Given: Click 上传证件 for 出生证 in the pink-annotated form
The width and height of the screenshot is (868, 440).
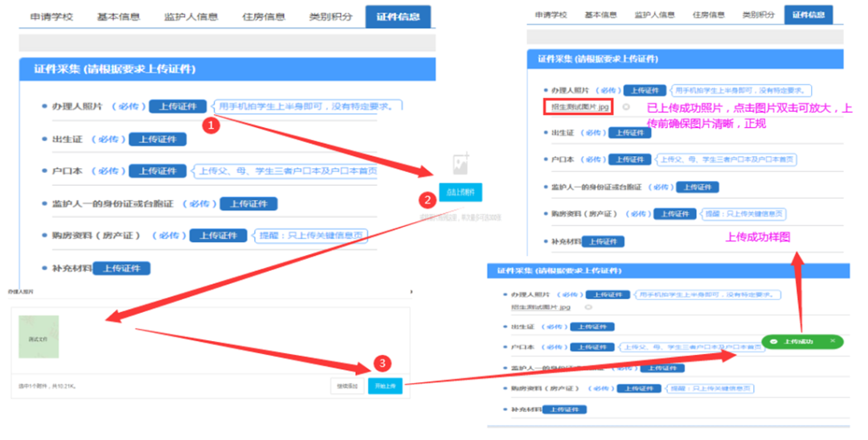Looking at the screenshot, I should tap(630, 133).
